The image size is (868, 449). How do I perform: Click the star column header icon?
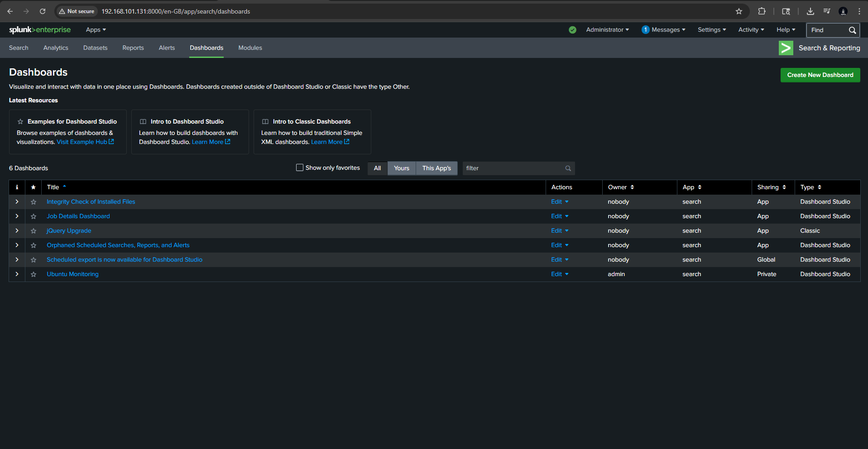[34, 187]
